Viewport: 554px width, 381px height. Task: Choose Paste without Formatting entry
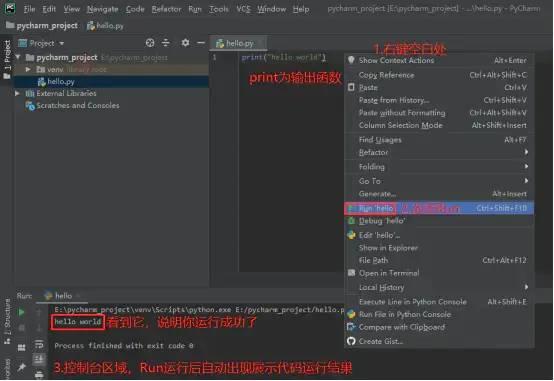[x=439, y=113]
